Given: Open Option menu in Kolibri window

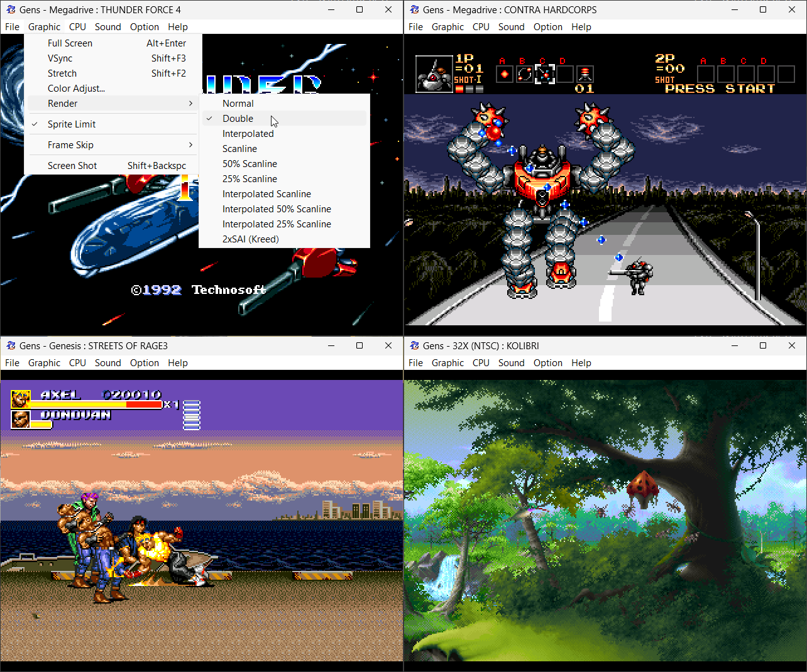Looking at the screenshot, I should (x=547, y=362).
